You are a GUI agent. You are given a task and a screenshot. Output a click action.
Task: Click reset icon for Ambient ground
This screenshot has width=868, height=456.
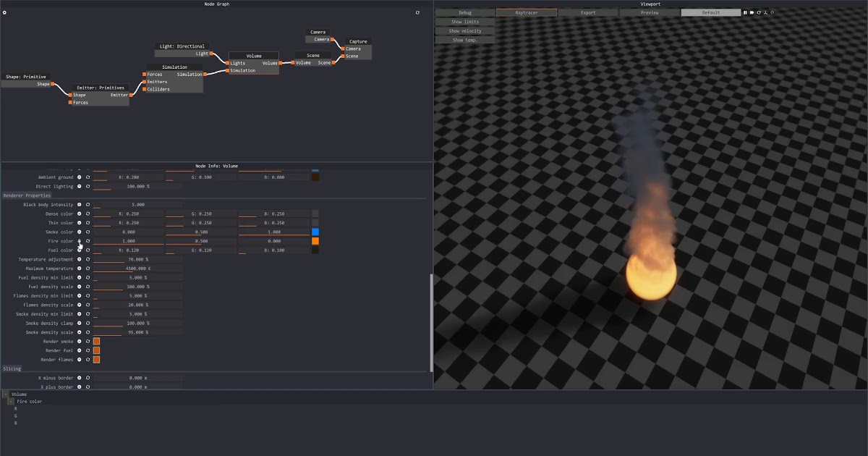pos(88,177)
